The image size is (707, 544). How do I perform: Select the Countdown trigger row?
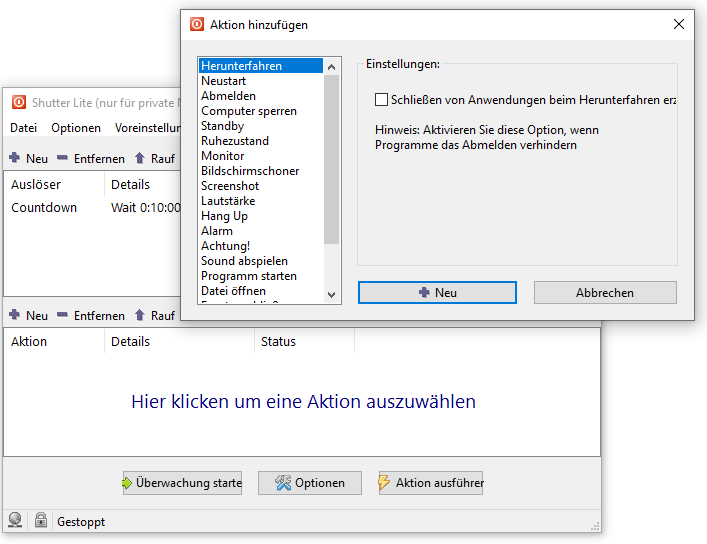(44, 208)
